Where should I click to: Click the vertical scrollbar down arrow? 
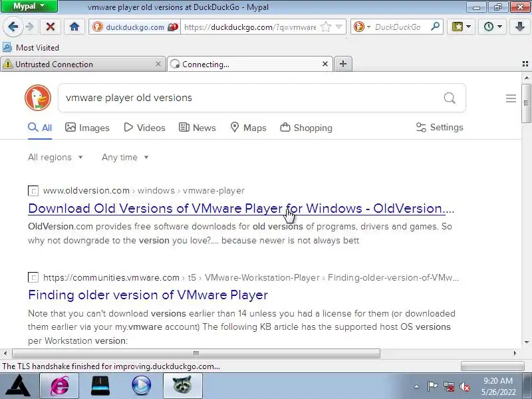(x=526, y=342)
